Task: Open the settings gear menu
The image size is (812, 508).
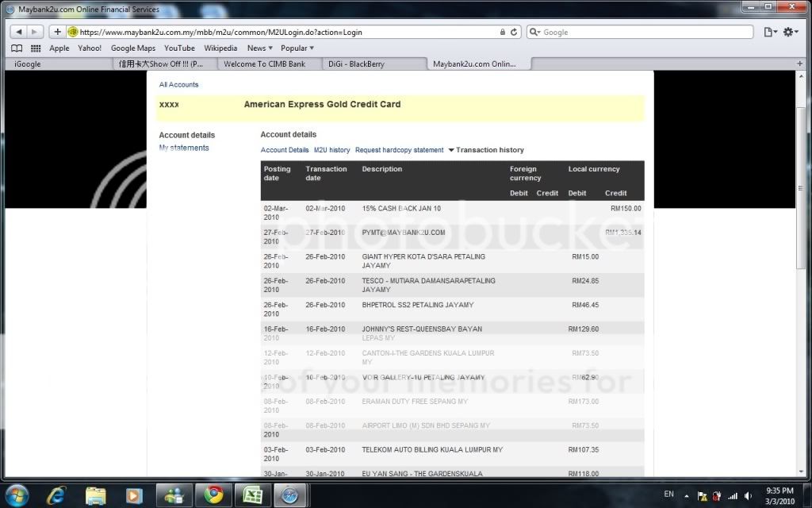Action: (x=790, y=32)
